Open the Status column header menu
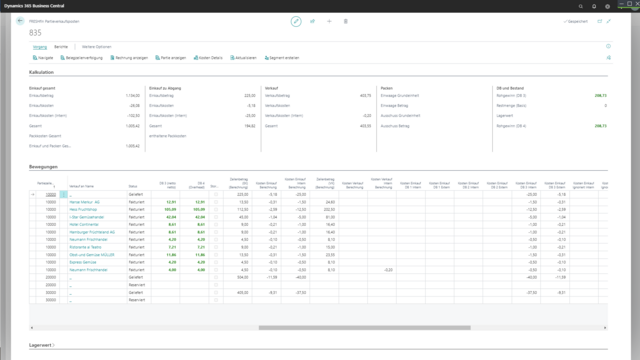The width and height of the screenshot is (640, 360). [133, 187]
